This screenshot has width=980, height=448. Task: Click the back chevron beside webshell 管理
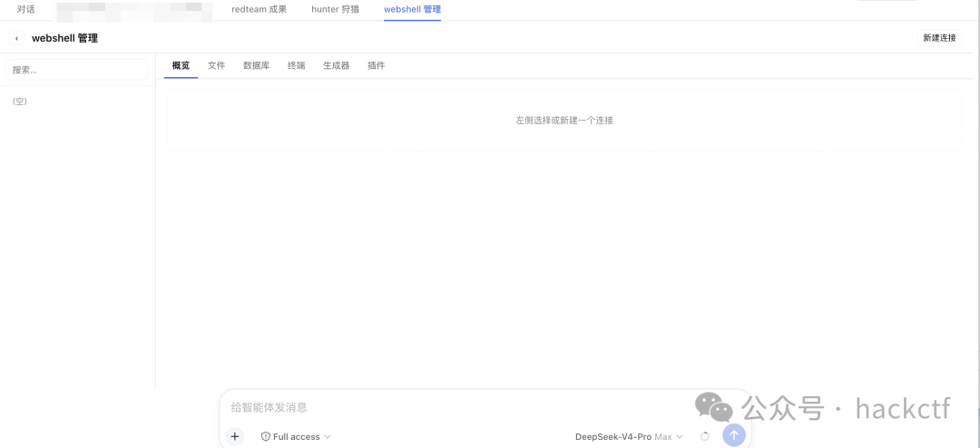tap(17, 38)
